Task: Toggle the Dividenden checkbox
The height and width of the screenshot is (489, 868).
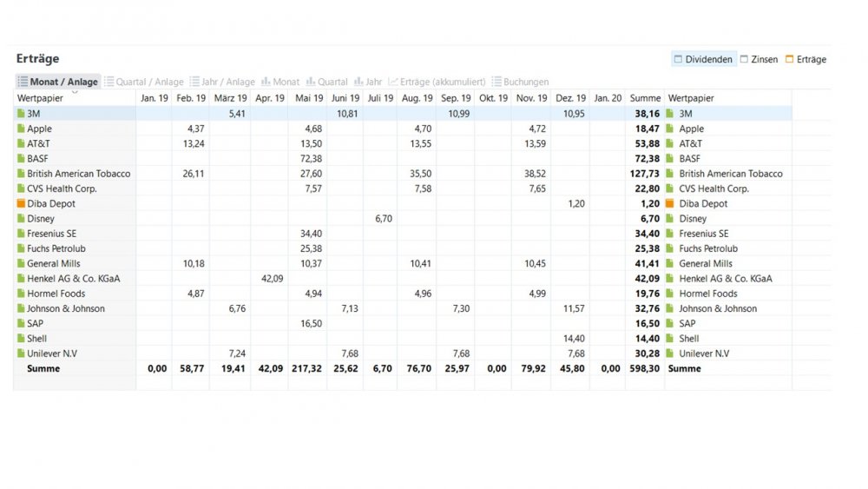Action: click(x=678, y=59)
